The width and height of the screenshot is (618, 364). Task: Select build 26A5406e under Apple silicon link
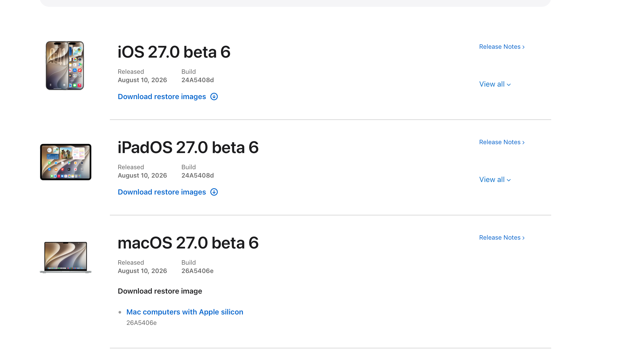[x=141, y=323]
